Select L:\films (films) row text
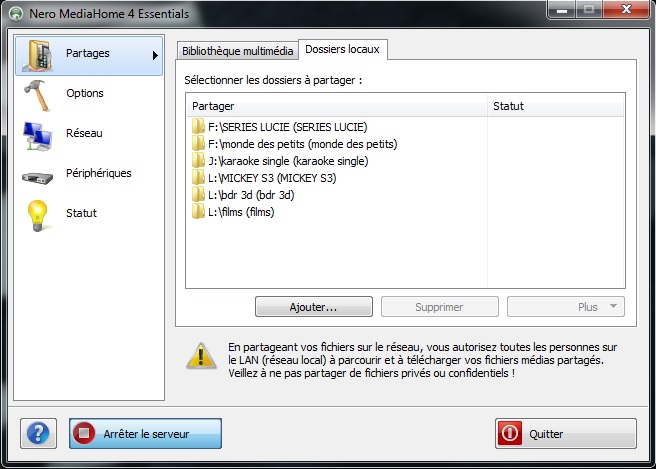656x469 pixels. point(241,212)
